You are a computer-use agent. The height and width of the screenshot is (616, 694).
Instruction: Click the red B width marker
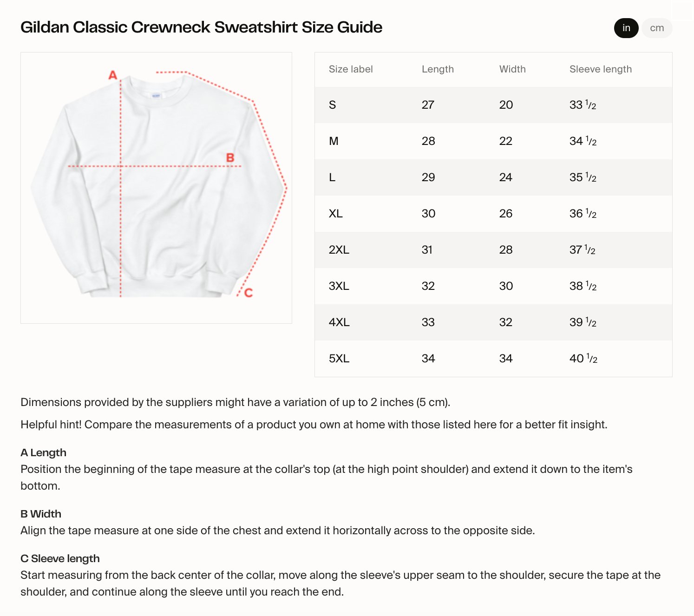point(230,158)
